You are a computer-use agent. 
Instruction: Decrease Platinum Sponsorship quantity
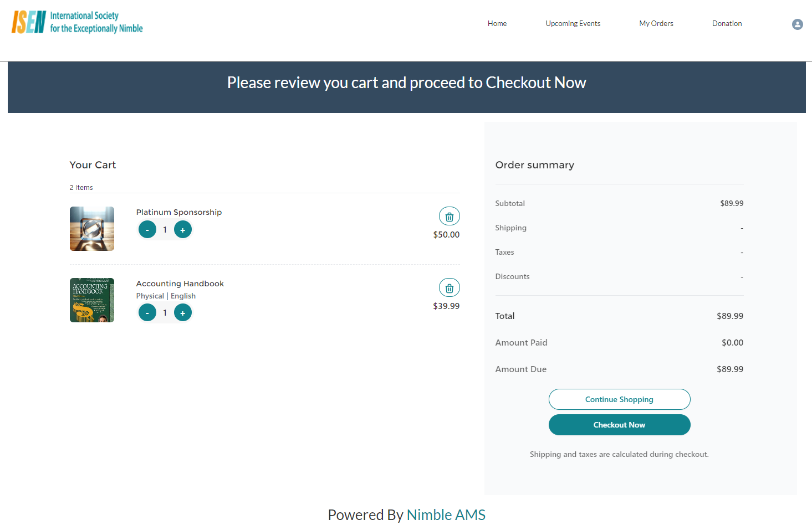pyautogui.click(x=147, y=229)
